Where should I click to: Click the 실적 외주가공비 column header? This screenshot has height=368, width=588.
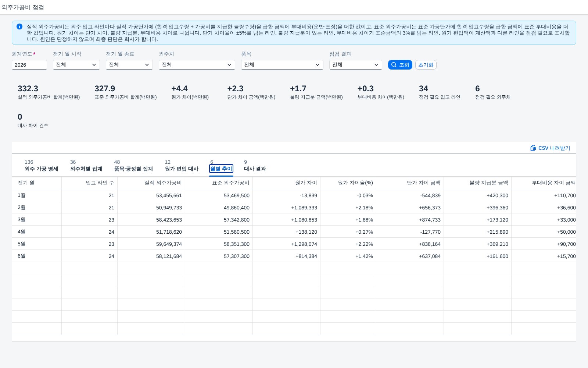click(151, 183)
